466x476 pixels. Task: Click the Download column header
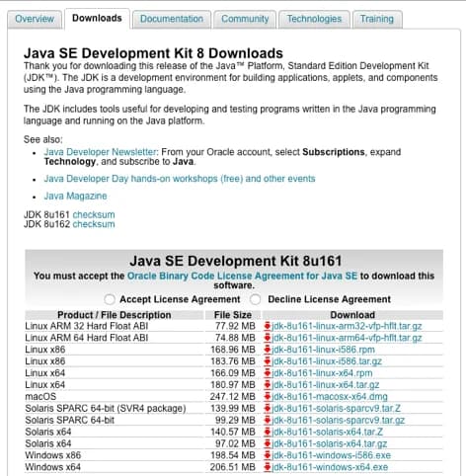point(352,315)
